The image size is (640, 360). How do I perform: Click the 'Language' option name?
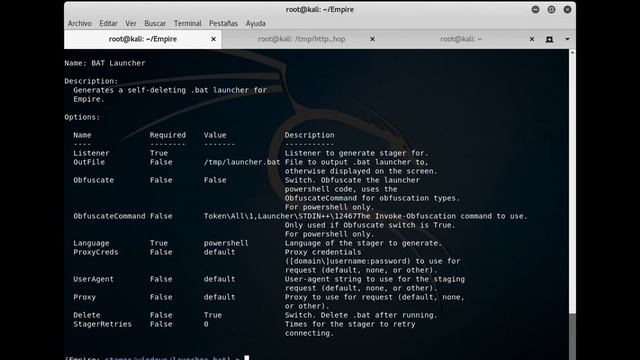tap(91, 243)
